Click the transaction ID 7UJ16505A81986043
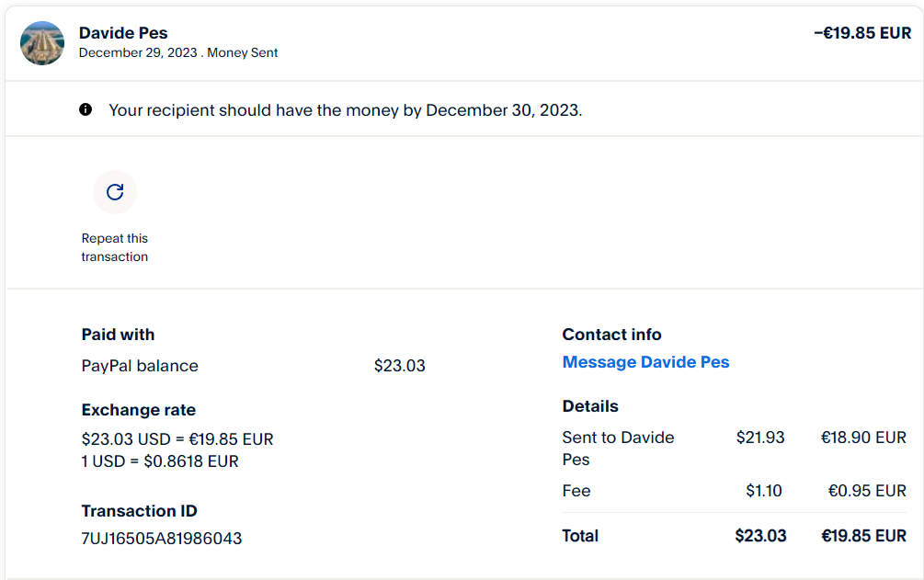Screen dimensions: 924x580 pyautogui.click(x=162, y=539)
